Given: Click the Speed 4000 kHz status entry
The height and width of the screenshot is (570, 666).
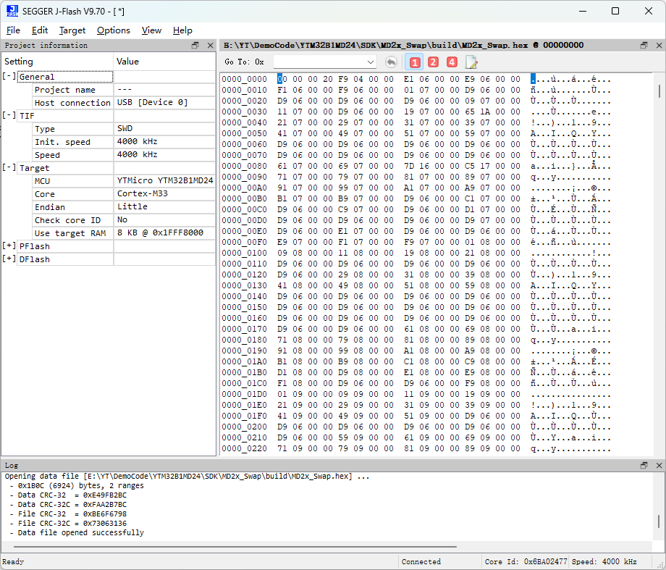Looking at the screenshot, I should [x=604, y=562].
